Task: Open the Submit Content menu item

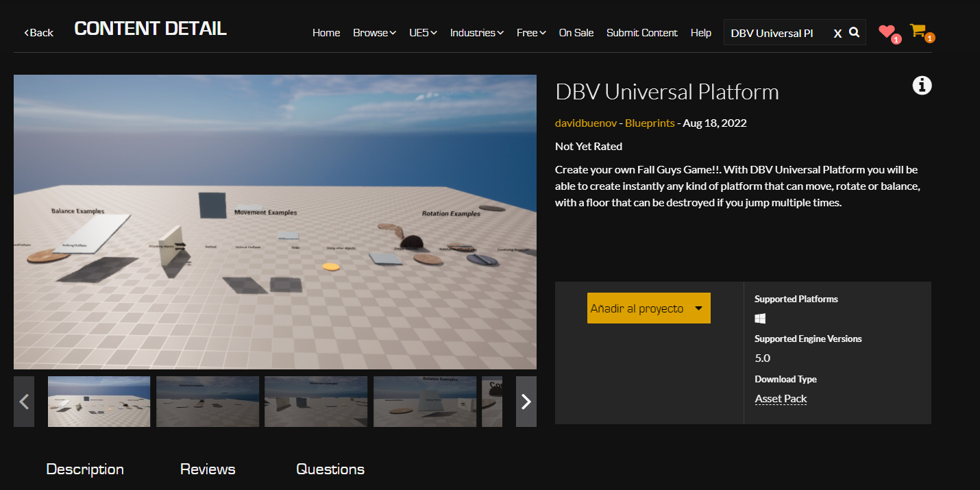Action: [x=642, y=33]
